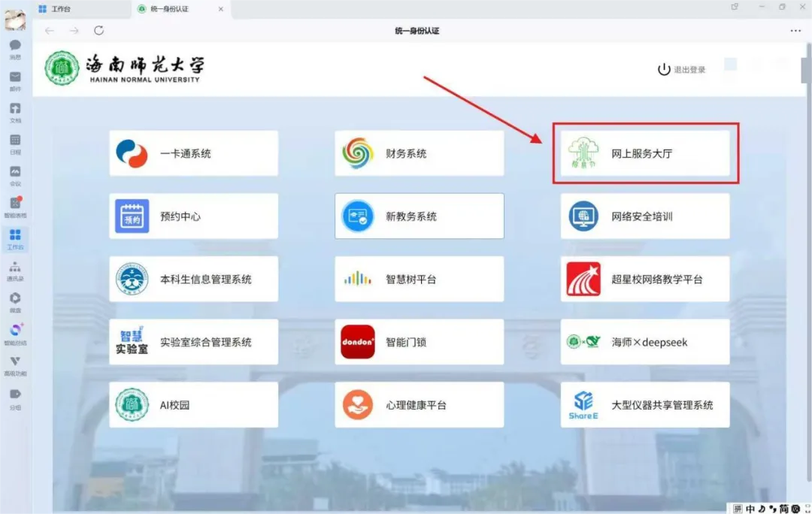The height and width of the screenshot is (514, 812).
Task: Select the 工作台 workbench sidebar icon
Action: click(15, 239)
